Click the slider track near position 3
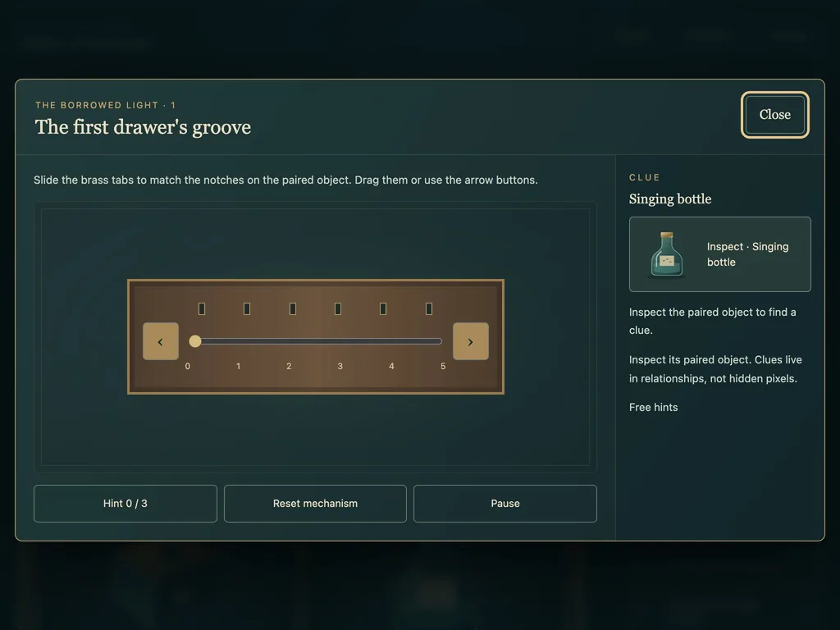This screenshot has height=630, width=840. pos(340,341)
